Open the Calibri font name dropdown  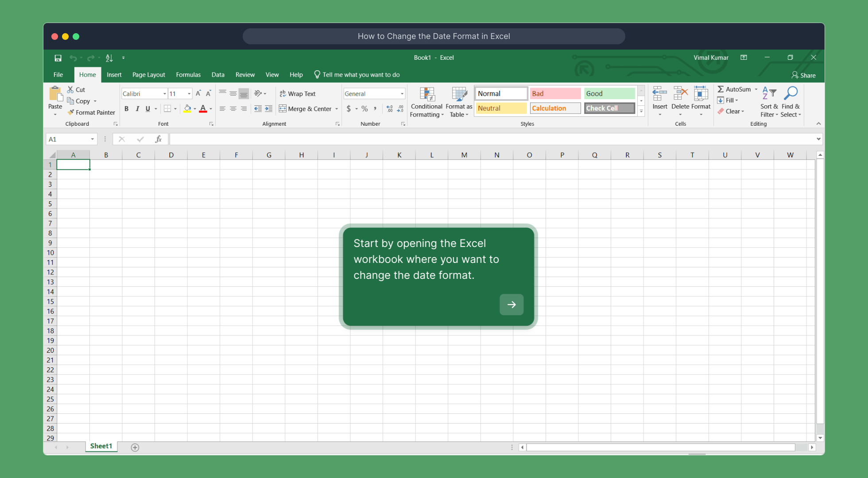[x=165, y=94]
